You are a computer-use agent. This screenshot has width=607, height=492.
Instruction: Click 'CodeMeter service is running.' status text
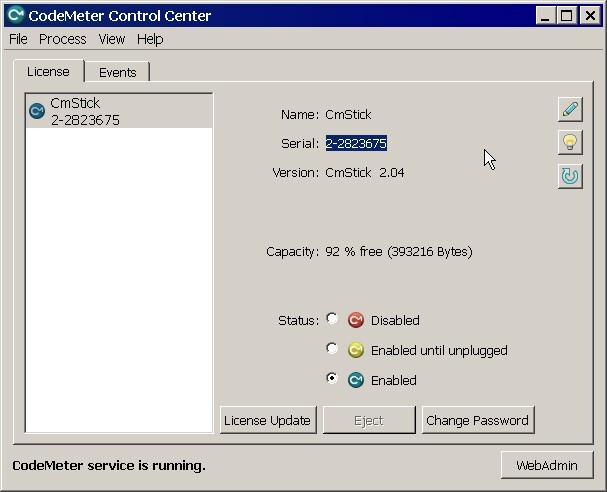tap(109, 465)
